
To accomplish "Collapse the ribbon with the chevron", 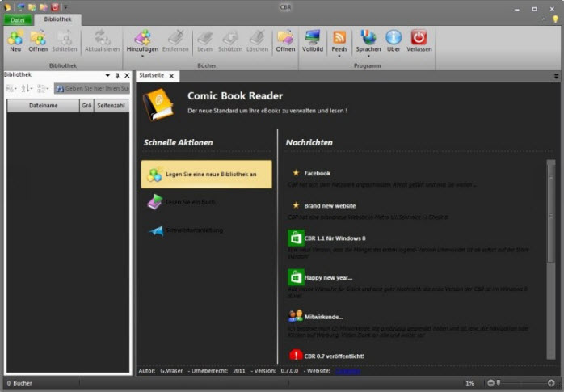I will click(x=544, y=19).
